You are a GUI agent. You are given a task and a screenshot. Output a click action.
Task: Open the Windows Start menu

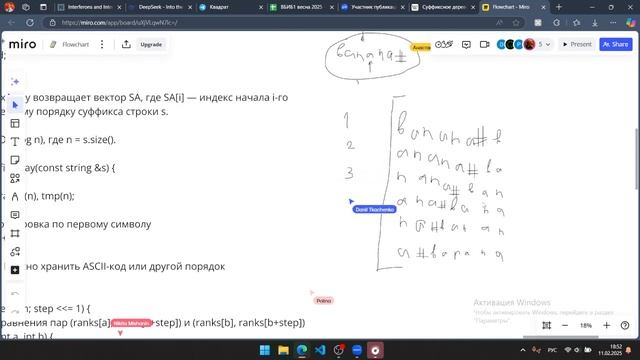click(265, 350)
